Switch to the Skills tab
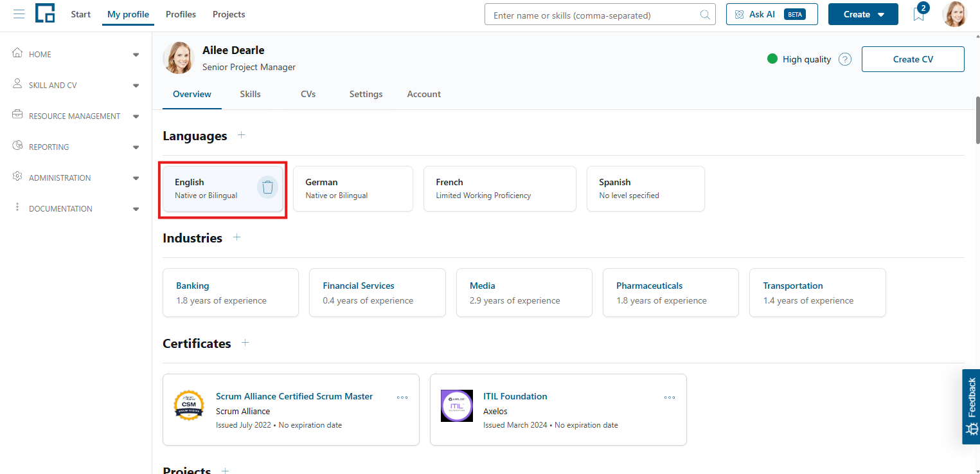Image resolution: width=980 pixels, height=474 pixels. (250, 94)
